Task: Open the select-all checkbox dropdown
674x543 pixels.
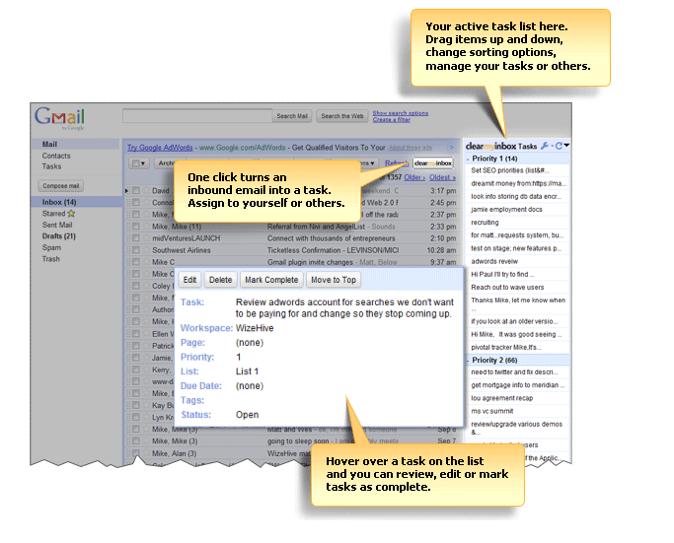Action: (x=138, y=163)
